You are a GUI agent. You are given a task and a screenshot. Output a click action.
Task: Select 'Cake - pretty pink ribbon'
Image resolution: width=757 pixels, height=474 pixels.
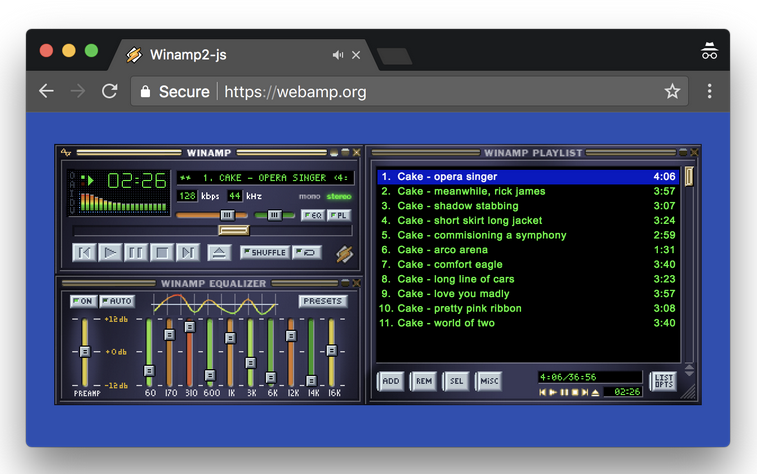pyautogui.click(x=528, y=308)
